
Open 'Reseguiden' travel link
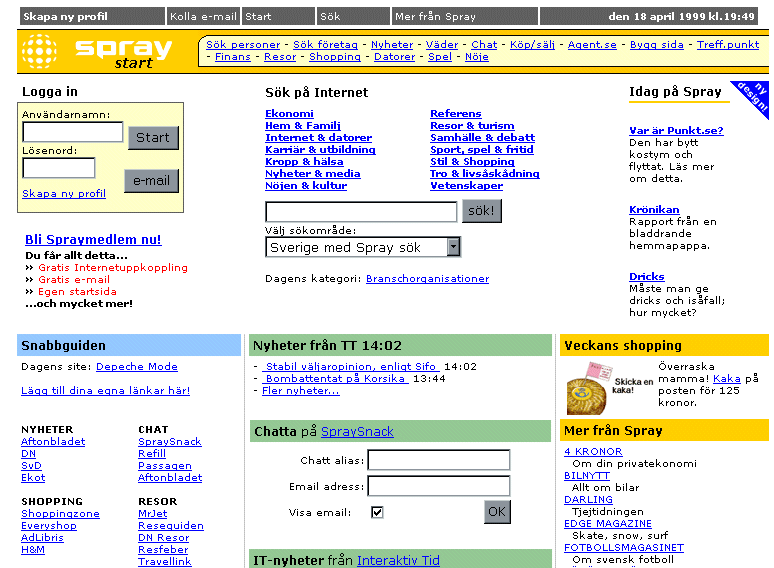[x=171, y=526]
